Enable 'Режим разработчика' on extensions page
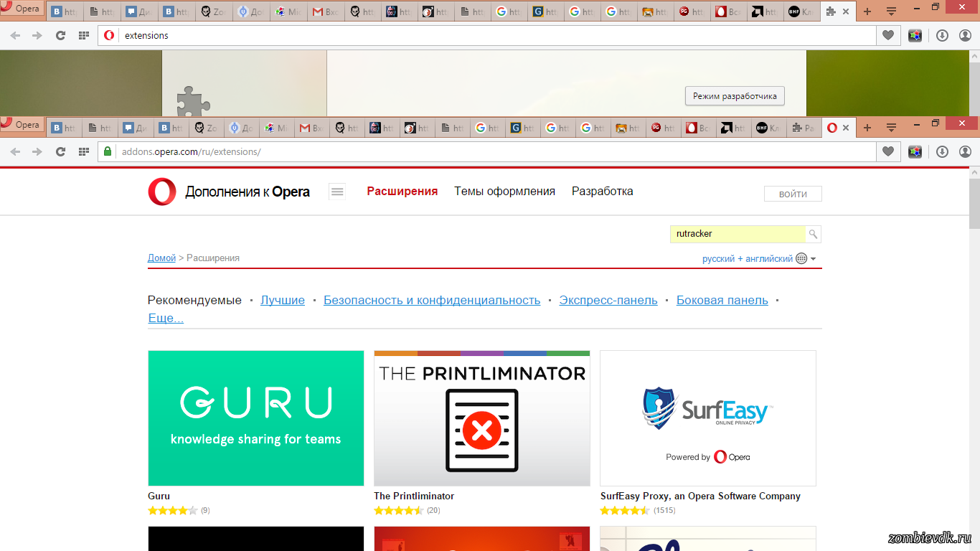Screen dimensions: 980x551 [x=735, y=96]
